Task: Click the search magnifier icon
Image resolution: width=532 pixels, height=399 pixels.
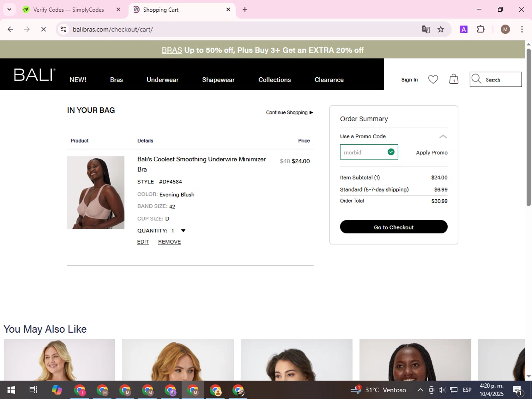Action: coord(476,79)
